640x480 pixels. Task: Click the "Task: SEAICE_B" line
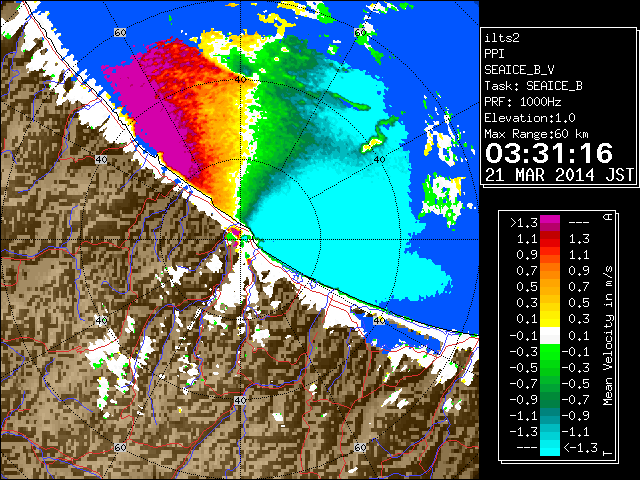pos(533,86)
